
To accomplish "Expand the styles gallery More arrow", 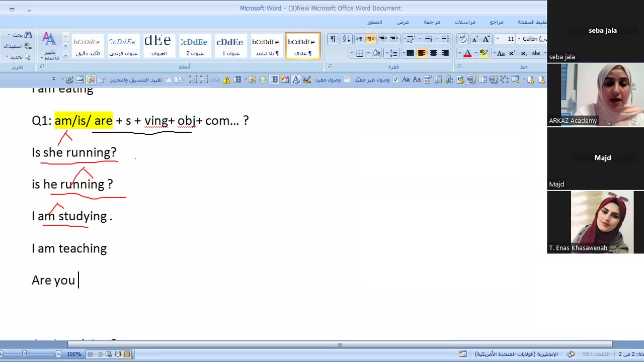I will click(65, 55).
